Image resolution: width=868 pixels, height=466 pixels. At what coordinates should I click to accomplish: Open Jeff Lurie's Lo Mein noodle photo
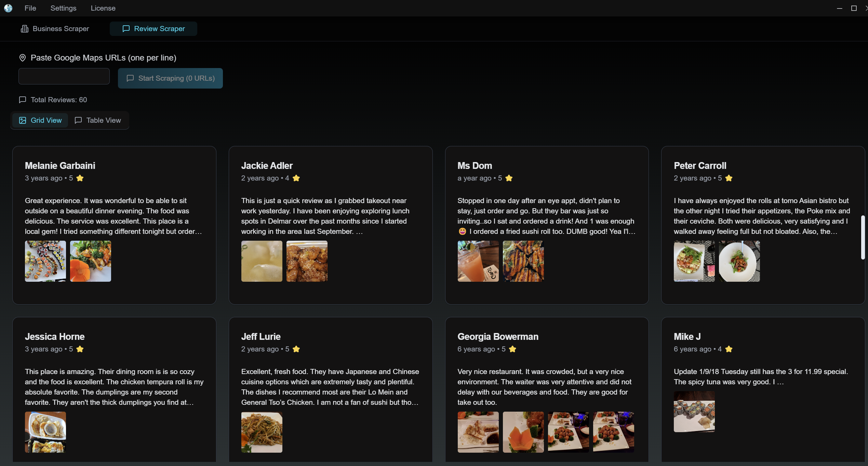click(262, 432)
